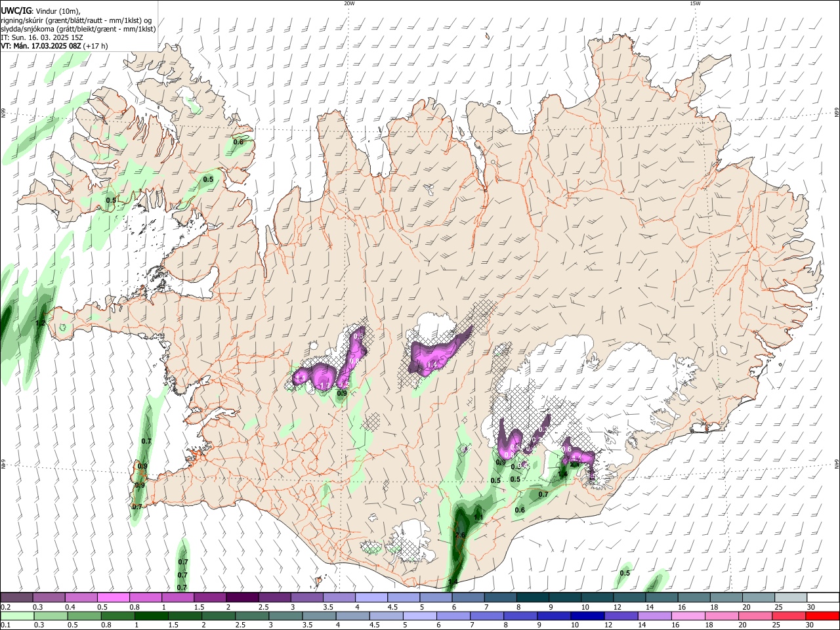The image size is (840, 630).
Task: Select the top-row lavender swatch between 4 and 4.5
Action: coord(371,597)
